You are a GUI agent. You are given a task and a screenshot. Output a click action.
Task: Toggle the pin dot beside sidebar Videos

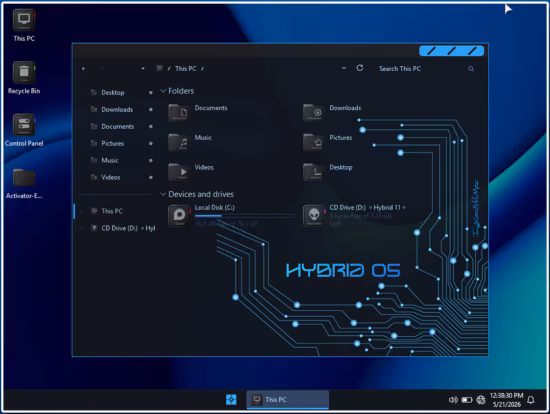pyautogui.click(x=151, y=177)
